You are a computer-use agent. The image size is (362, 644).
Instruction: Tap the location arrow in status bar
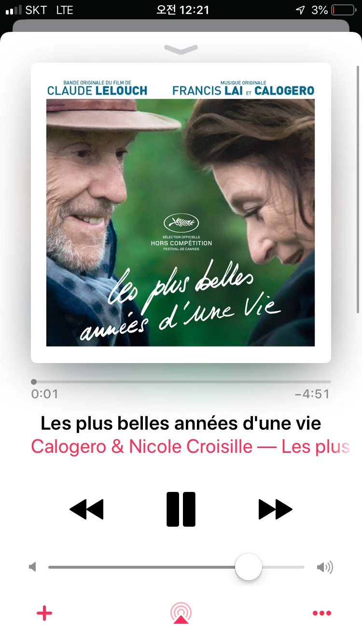[x=301, y=10]
